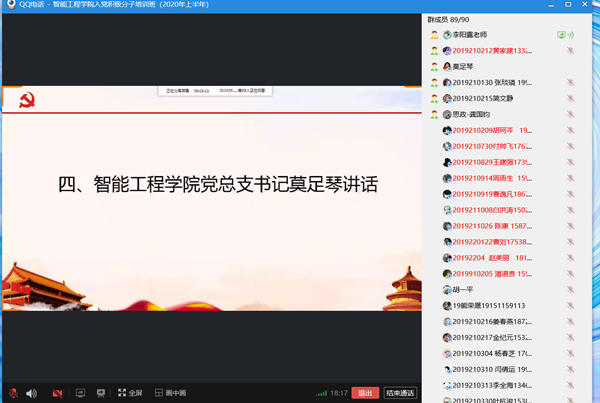This screenshot has width=600, height=403.
Task: Click the presentation demo icon beside screen share
Action: (101, 393)
